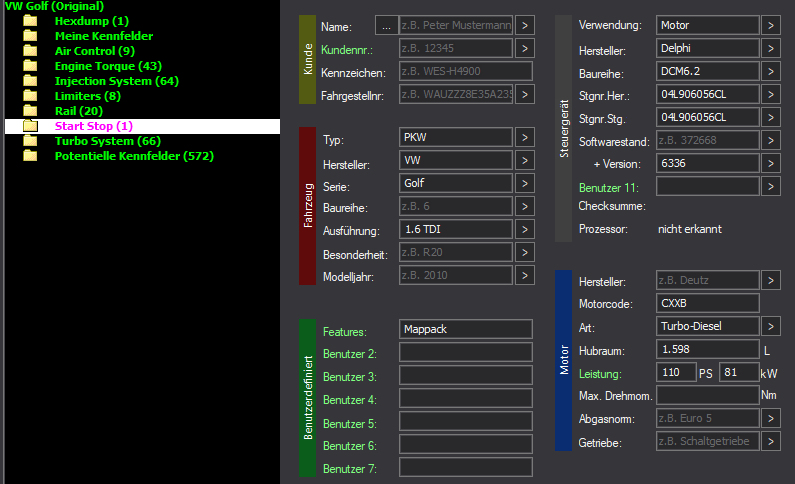Click the Motorcode field with CXXB
Image resolution: width=795 pixels, height=484 pixels.
click(x=708, y=303)
